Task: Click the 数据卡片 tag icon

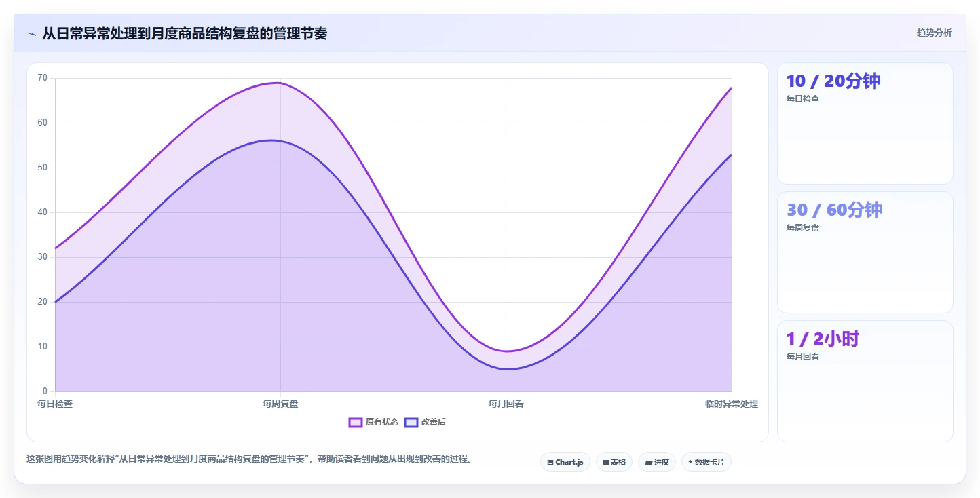Action: [690, 462]
